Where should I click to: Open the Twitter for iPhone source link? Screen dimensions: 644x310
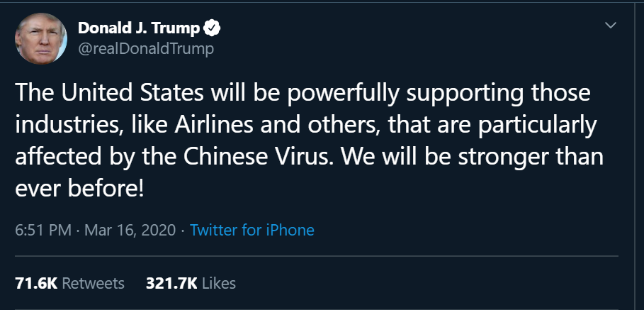click(252, 230)
